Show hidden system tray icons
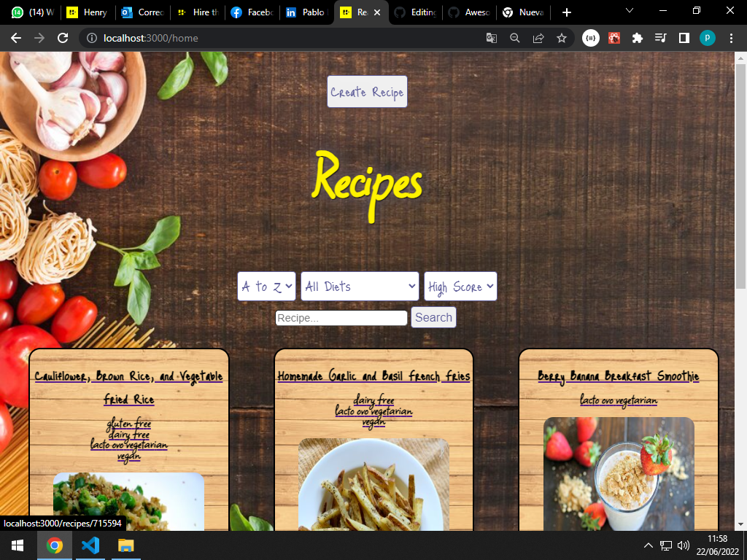The height and width of the screenshot is (560, 747). tap(648, 545)
